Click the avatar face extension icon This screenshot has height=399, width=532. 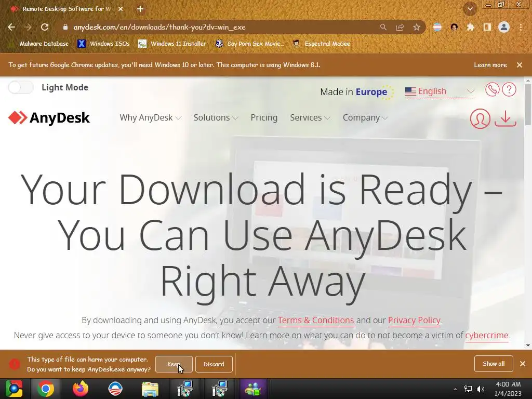[454, 27]
